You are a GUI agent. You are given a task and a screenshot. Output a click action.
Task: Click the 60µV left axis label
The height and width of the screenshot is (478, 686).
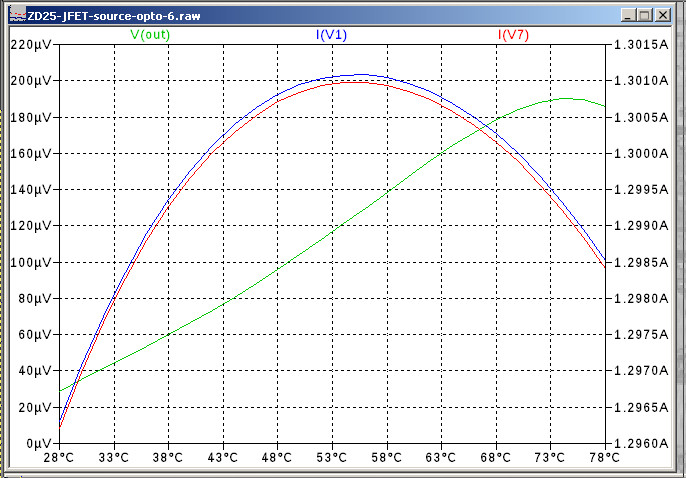(x=35, y=335)
